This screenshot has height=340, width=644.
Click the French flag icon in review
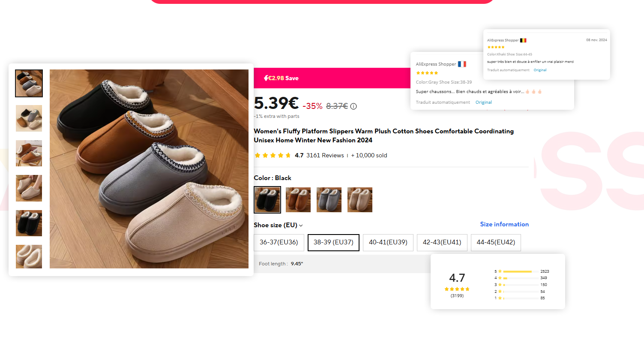(x=462, y=64)
